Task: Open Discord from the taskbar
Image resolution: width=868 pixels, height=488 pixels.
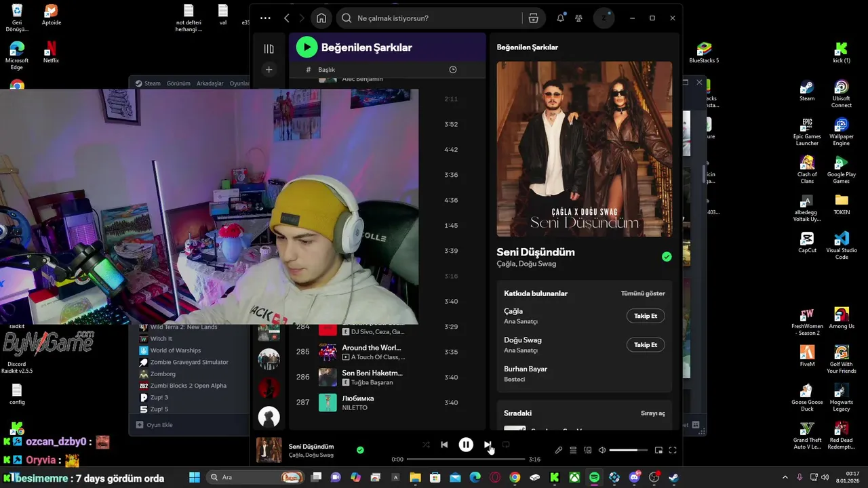Action: [x=634, y=477]
